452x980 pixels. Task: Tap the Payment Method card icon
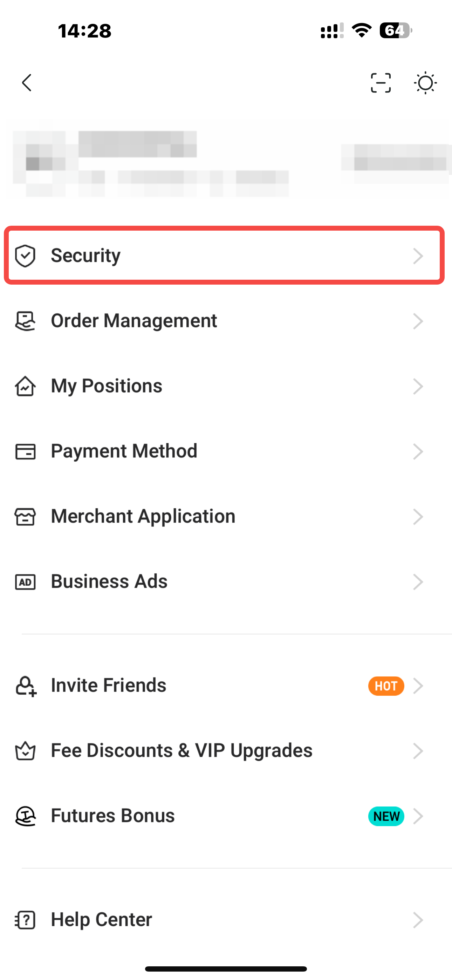(x=25, y=451)
